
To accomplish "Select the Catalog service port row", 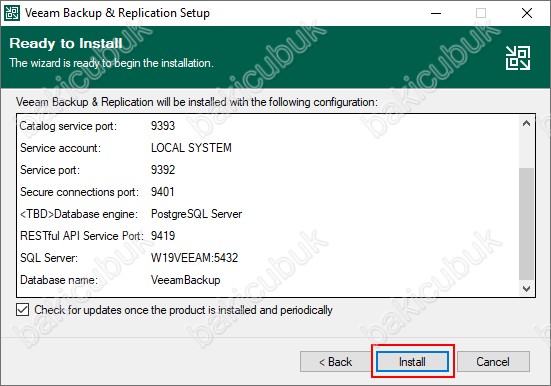I will pos(268,126).
